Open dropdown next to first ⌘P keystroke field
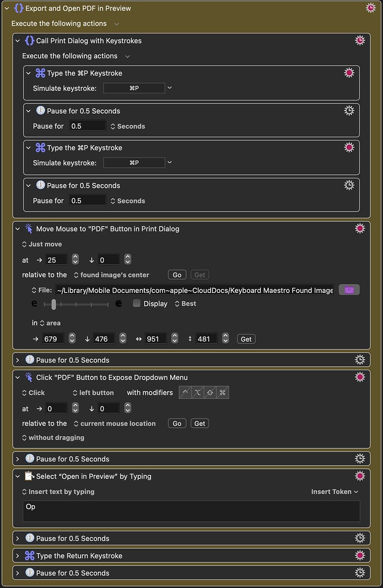The height and width of the screenshot is (588, 383). pyautogui.click(x=170, y=88)
